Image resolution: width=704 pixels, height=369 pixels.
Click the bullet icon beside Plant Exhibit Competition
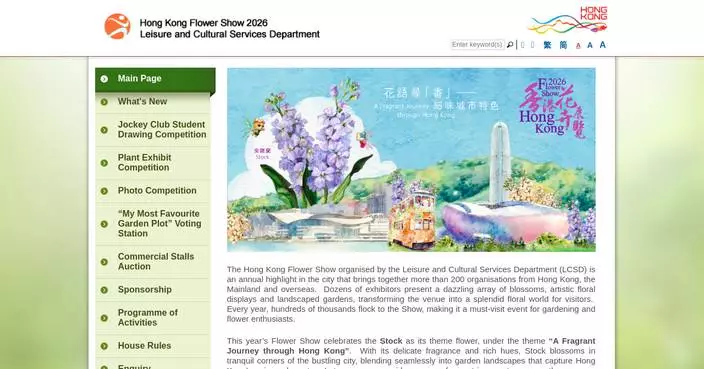104,163
